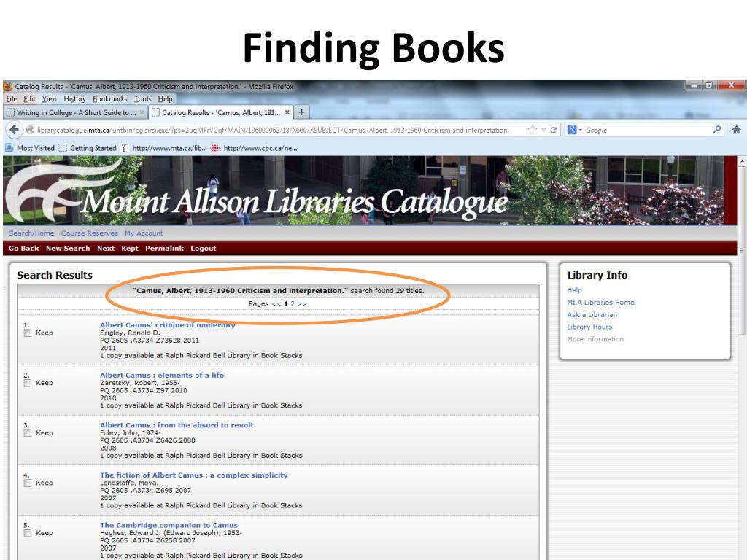Open the address bar history dropdown arrow
Image resolution: width=747 pixels, height=560 pixels.
(x=543, y=130)
